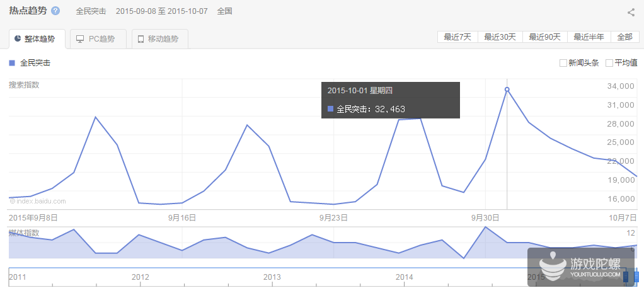Enable the 新闻头条 checkbox
Image resolution: width=644 pixels, height=293 pixels.
coord(563,63)
